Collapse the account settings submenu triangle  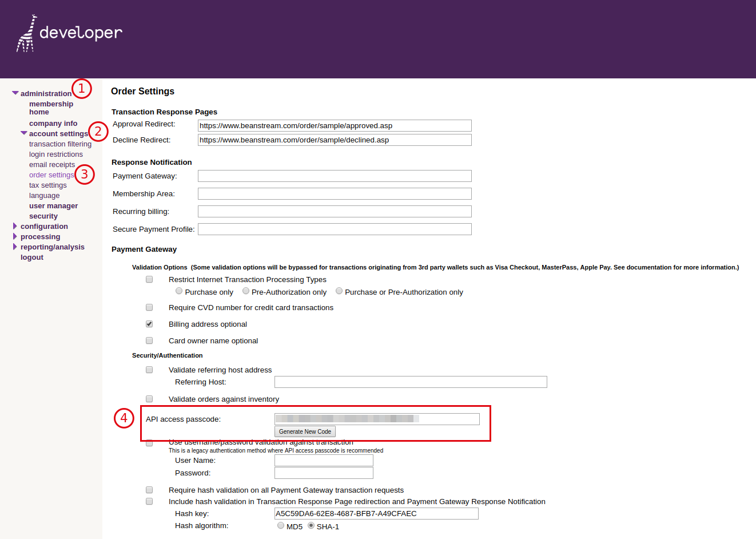24,133
